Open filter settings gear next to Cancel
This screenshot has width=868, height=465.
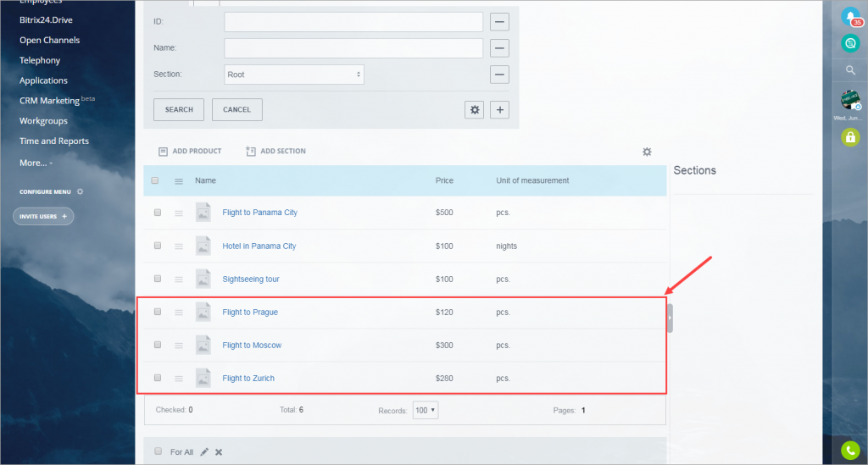[x=475, y=109]
